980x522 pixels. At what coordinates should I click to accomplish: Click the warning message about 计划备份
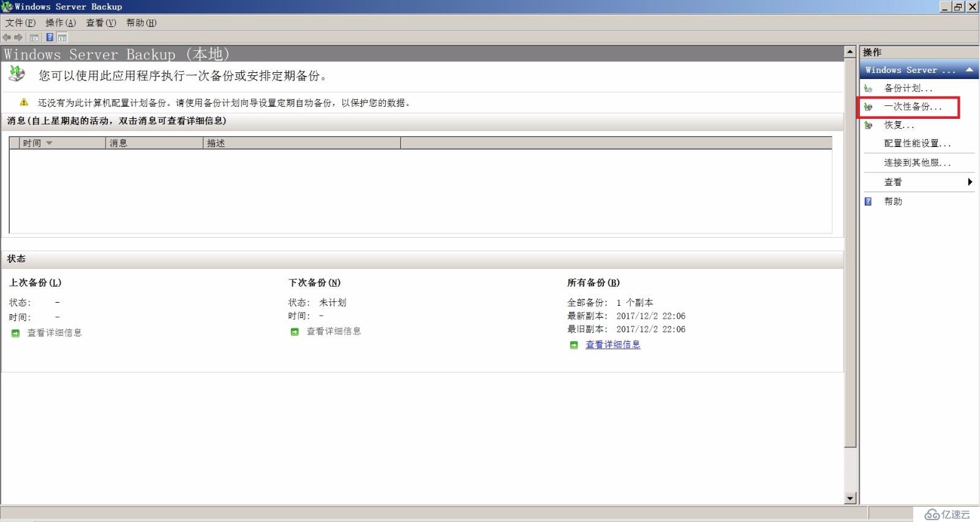224,103
